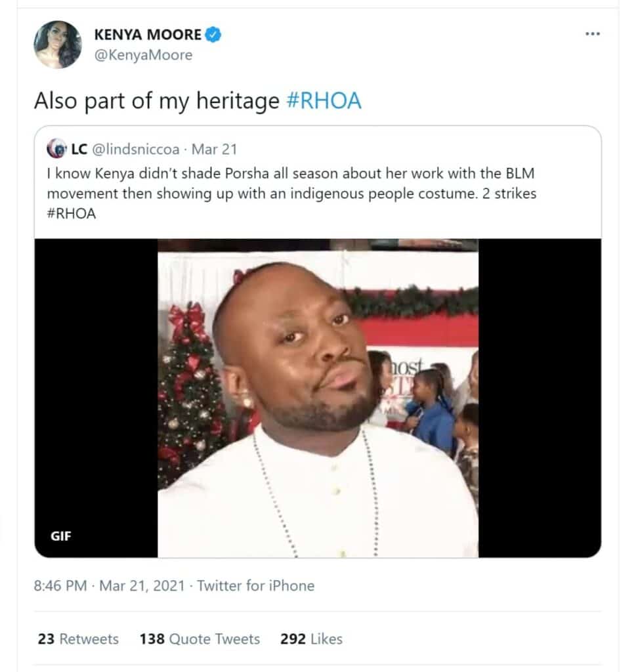The image size is (638, 672).
Task: Click the blue verified badge
Action: (x=213, y=34)
